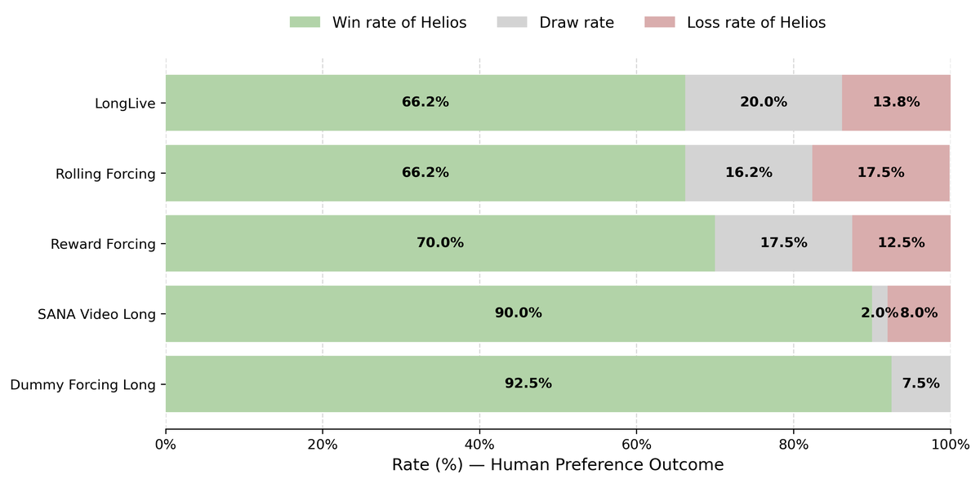Image resolution: width=980 pixels, height=483 pixels.
Task: Click the gray Draw rate legend swatch
Action: pos(513,23)
